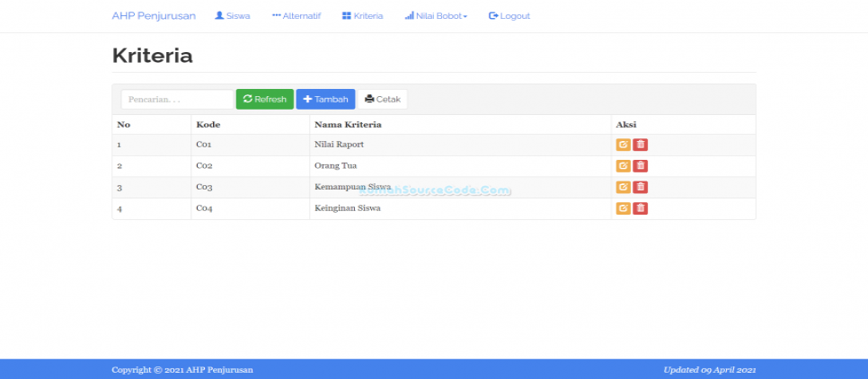This screenshot has width=868, height=379.
Task: Go to the Alternatif menu
Action: click(x=296, y=16)
